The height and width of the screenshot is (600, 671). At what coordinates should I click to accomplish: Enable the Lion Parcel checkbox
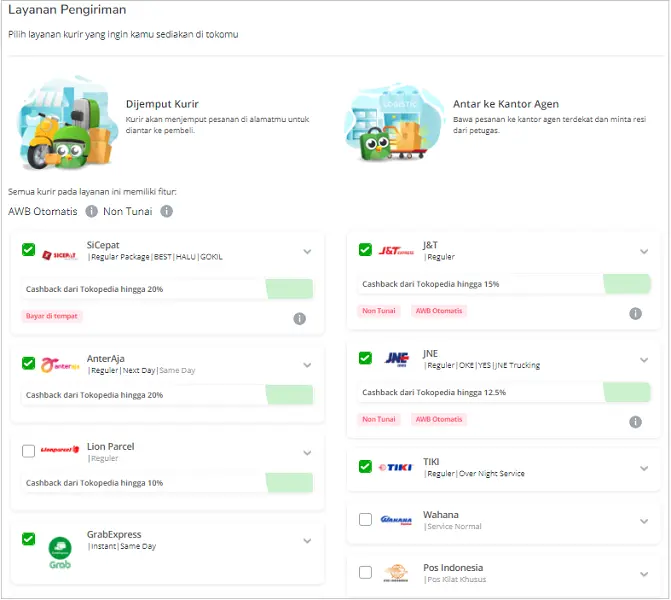[28, 451]
